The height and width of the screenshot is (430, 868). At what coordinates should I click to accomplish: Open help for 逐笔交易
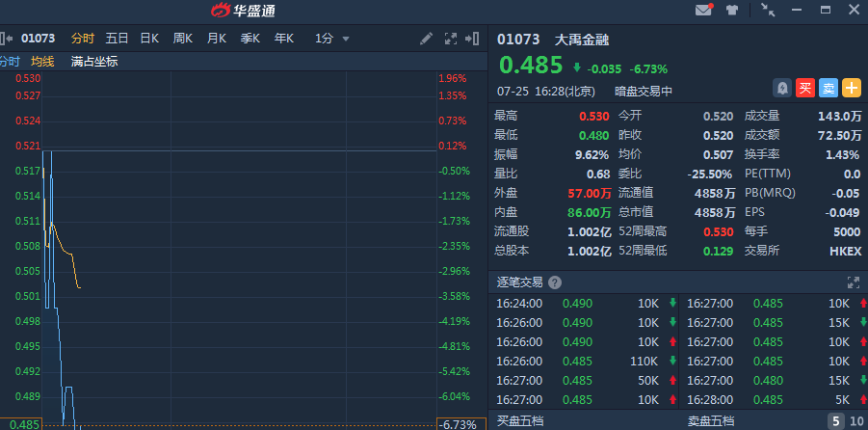click(554, 282)
